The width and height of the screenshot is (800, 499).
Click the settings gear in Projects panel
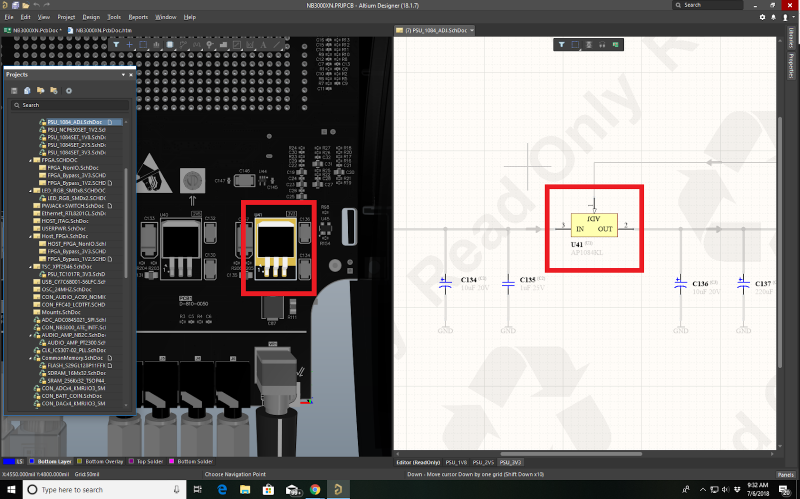[x=68, y=90]
